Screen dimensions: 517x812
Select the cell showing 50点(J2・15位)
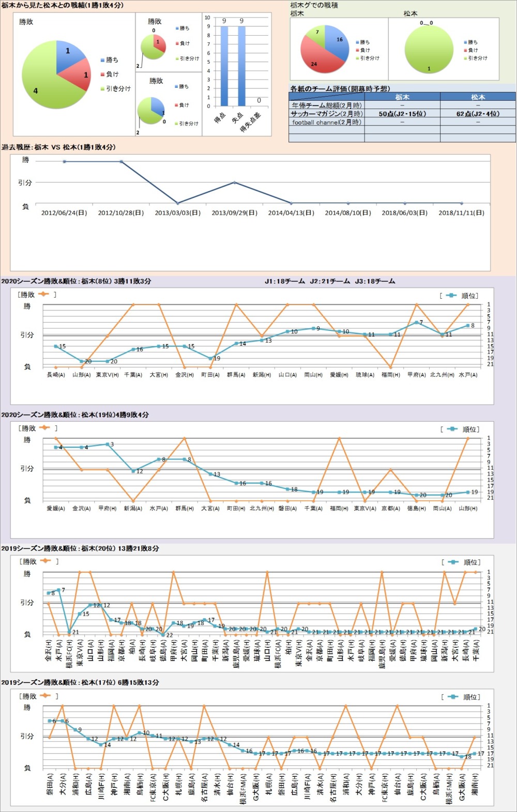click(402, 114)
